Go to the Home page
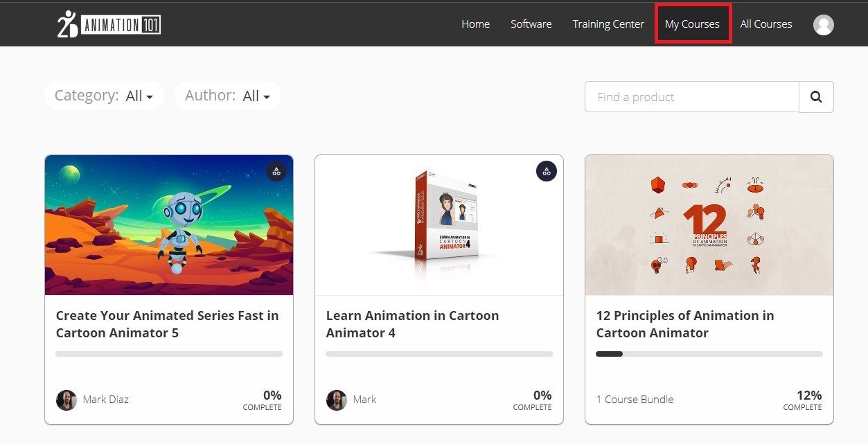Viewport: 868px width, 444px height. (x=475, y=24)
